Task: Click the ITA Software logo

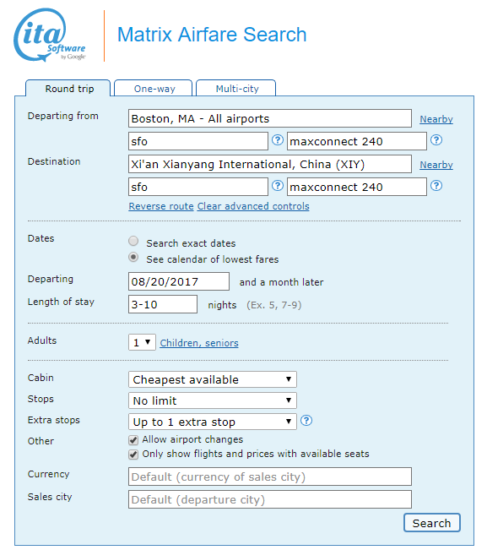Action: (49, 35)
